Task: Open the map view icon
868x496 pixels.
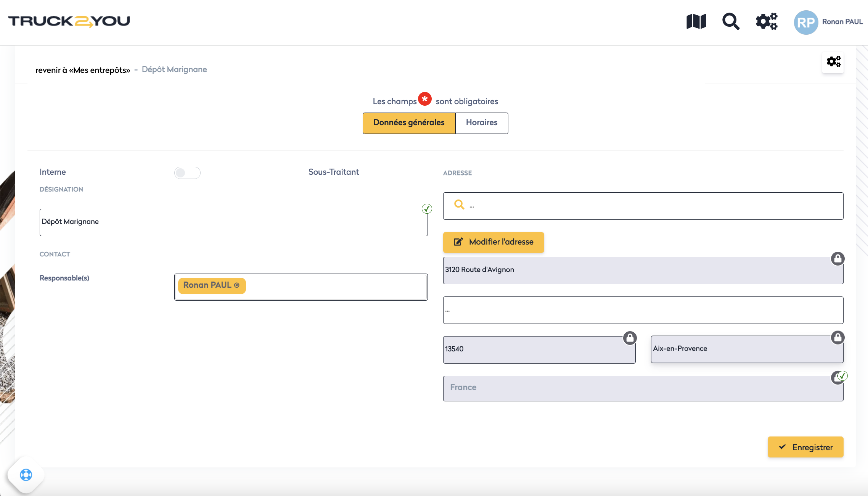Action: (x=696, y=21)
